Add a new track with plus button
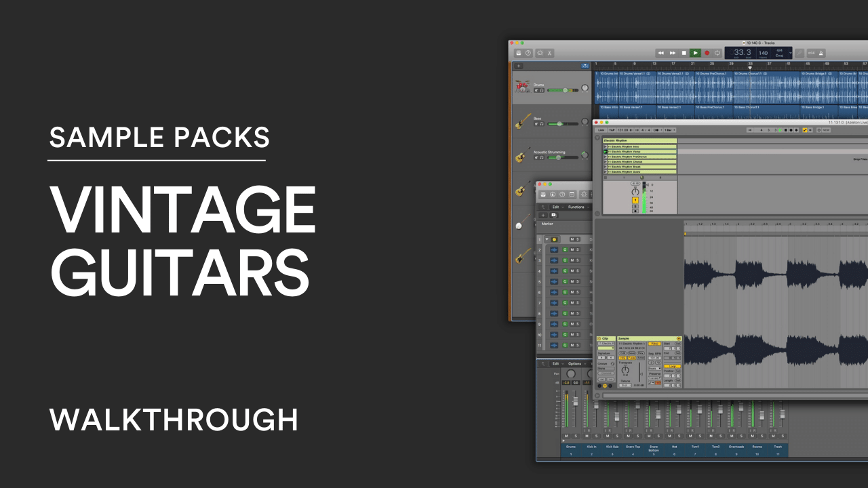The width and height of the screenshot is (868, 488). tap(519, 66)
